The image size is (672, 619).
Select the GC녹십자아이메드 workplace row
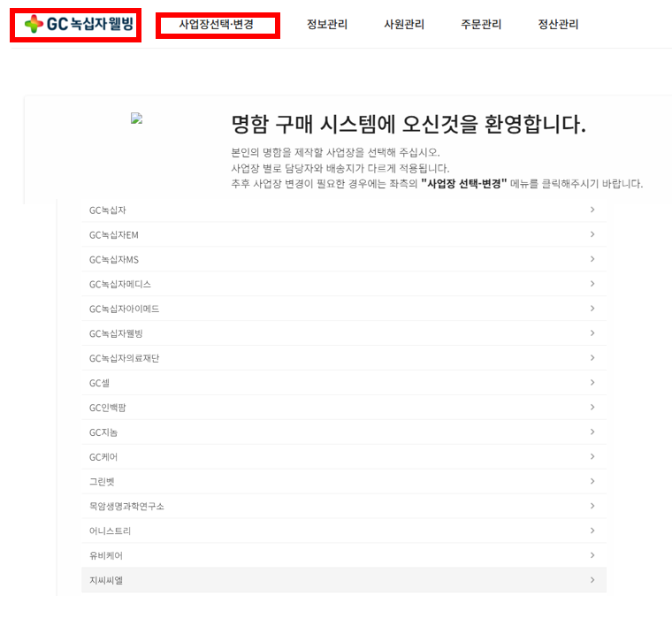point(344,309)
